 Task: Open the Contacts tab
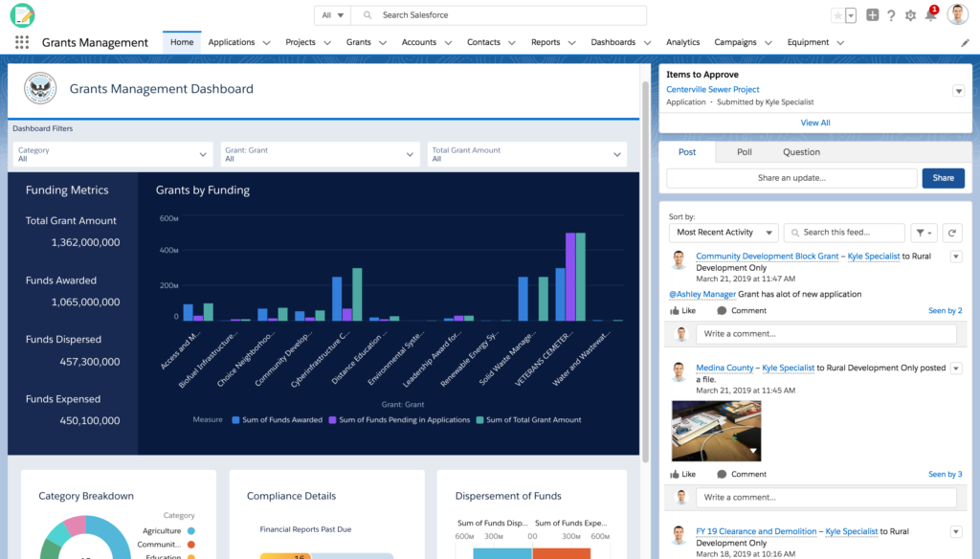483,42
